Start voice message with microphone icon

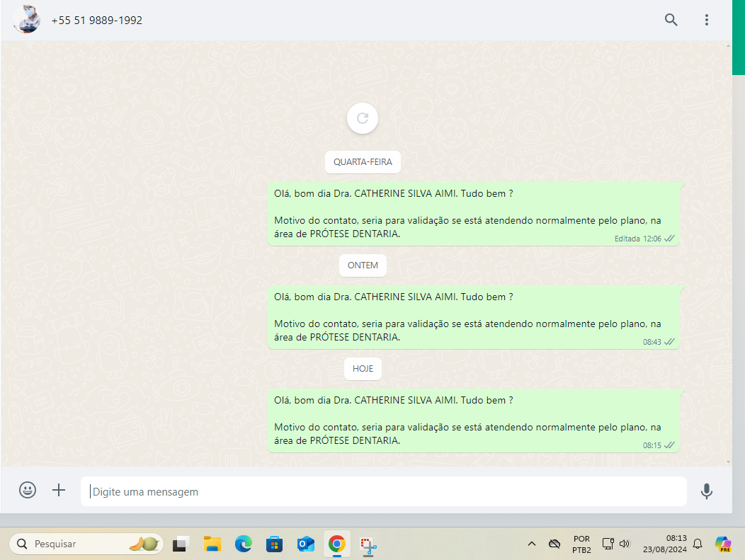point(706,491)
